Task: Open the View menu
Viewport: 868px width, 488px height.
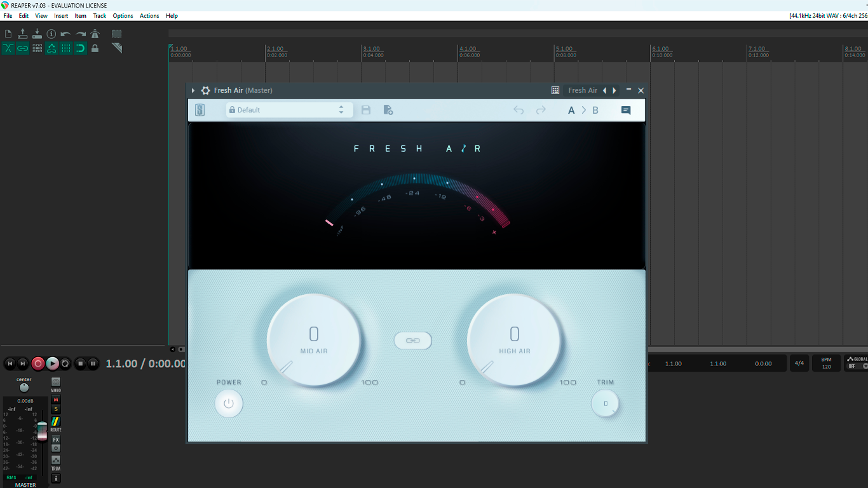Action: point(41,16)
